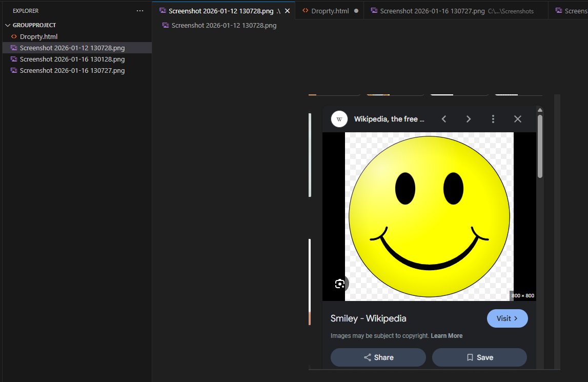The height and width of the screenshot is (382, 588).
Task: Click the image panel vertical scrollbar
Action: (540, 146)
